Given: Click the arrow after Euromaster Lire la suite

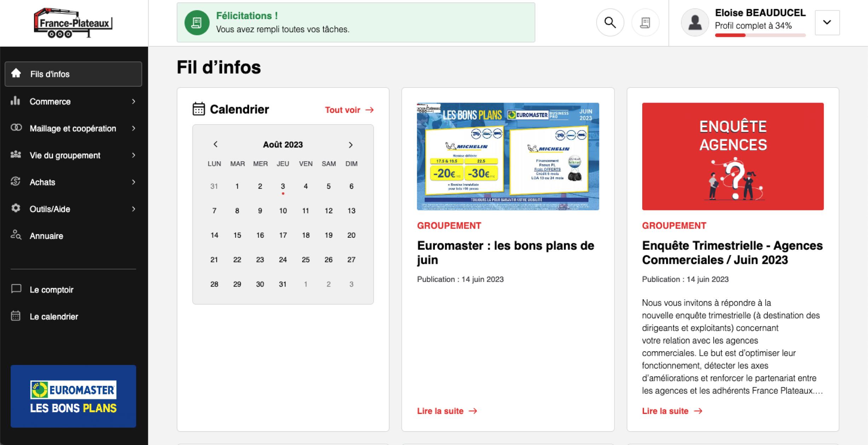Looking at the screenshot, I should 473,411.
